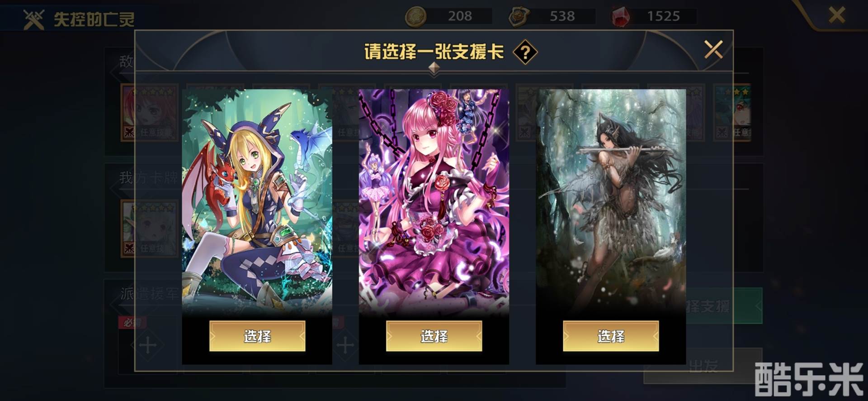Select the flute-playing forest woman card
Image resolution: width=868 pixels, height=401 pixels.
(x=611, y=336)
